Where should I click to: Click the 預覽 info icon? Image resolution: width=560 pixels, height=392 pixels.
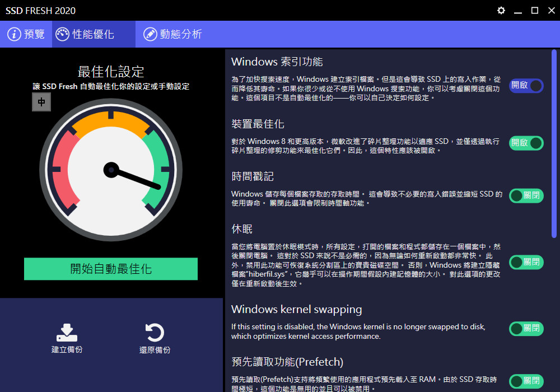15,34
